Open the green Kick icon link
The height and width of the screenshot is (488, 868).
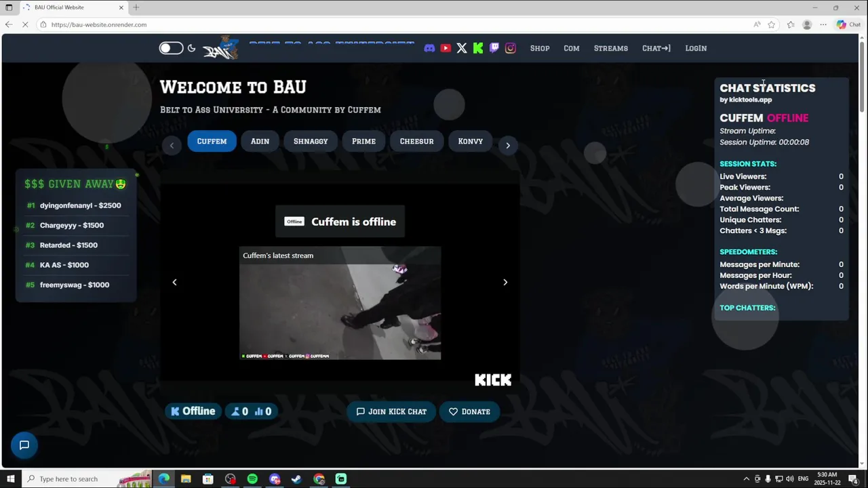(x=478, y=48)
